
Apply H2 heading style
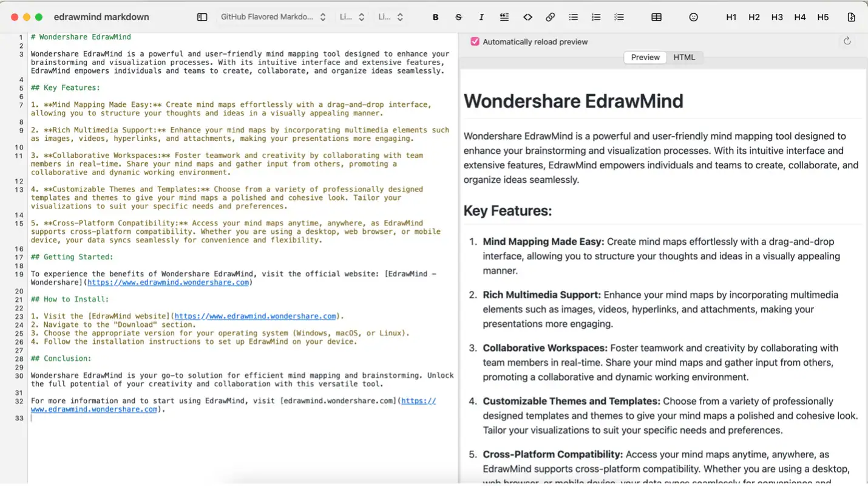pos(754,17)
